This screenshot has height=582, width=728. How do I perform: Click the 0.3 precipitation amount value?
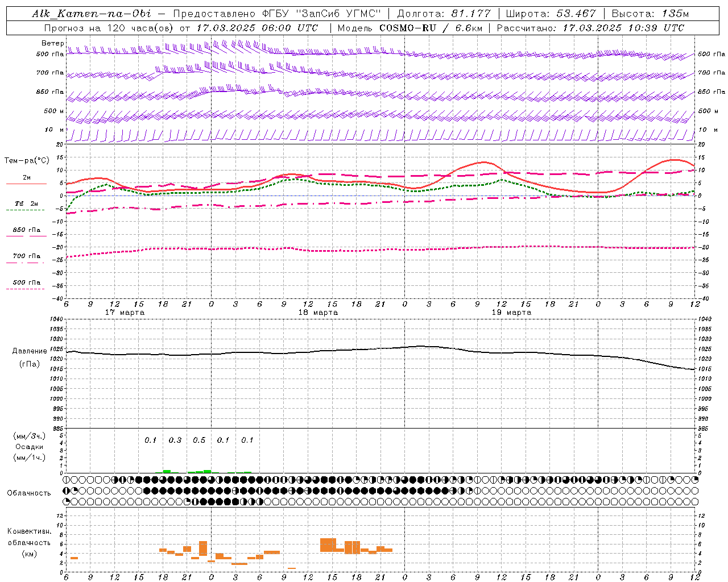click(175, 440)
